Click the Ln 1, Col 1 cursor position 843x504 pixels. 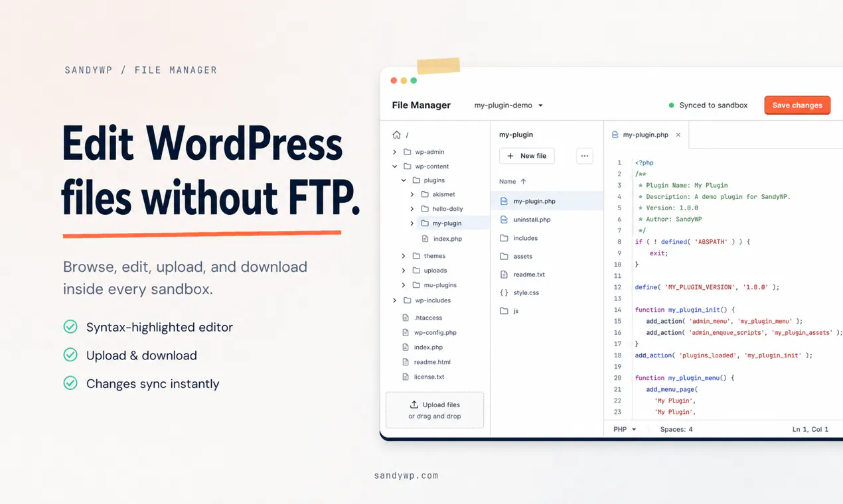click(810, 429)
